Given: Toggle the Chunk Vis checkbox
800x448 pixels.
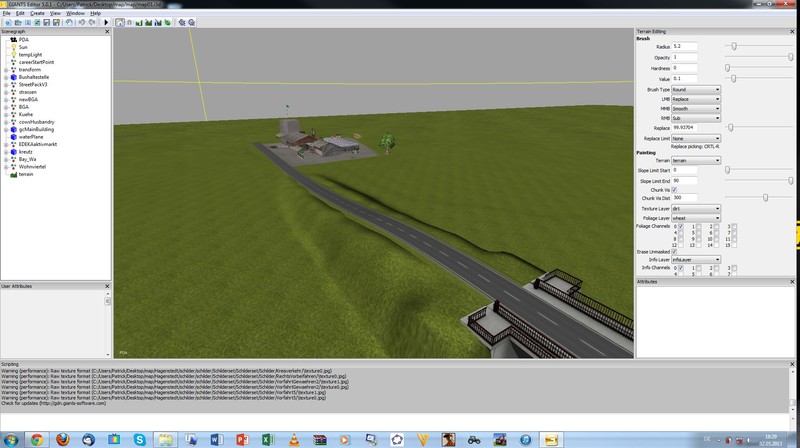Looking at the screenshot, I should click(x=674, y=190).
